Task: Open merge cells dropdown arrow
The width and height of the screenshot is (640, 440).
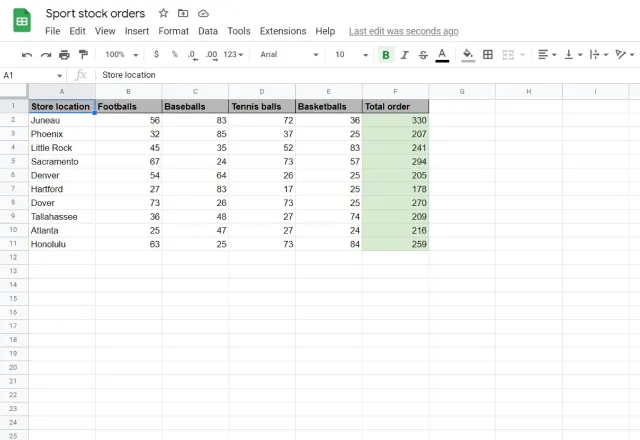Action: click(x=523, y=55)
